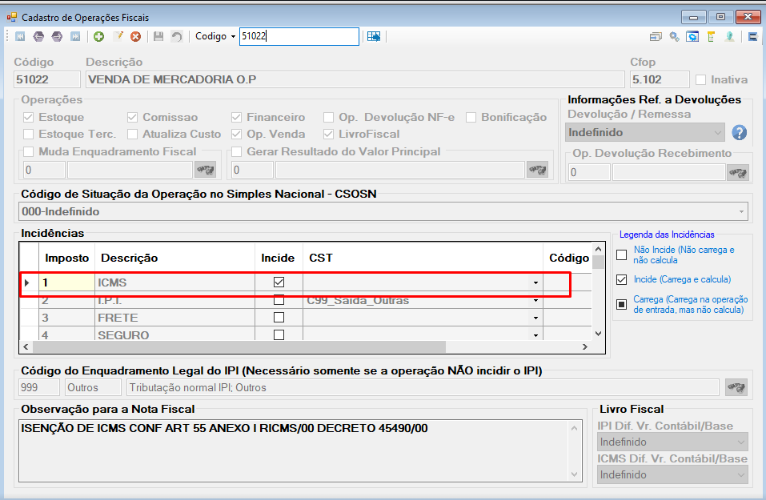This screenshot has width=766, height=500.
Task: Delete record with red X icon
Action: click(x=136, y=37)
